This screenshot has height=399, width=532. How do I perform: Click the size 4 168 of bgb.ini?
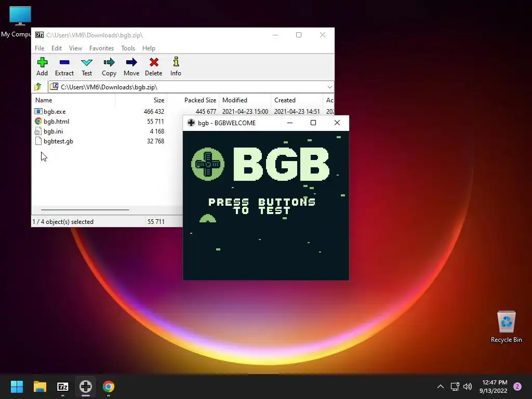(157, 131)
